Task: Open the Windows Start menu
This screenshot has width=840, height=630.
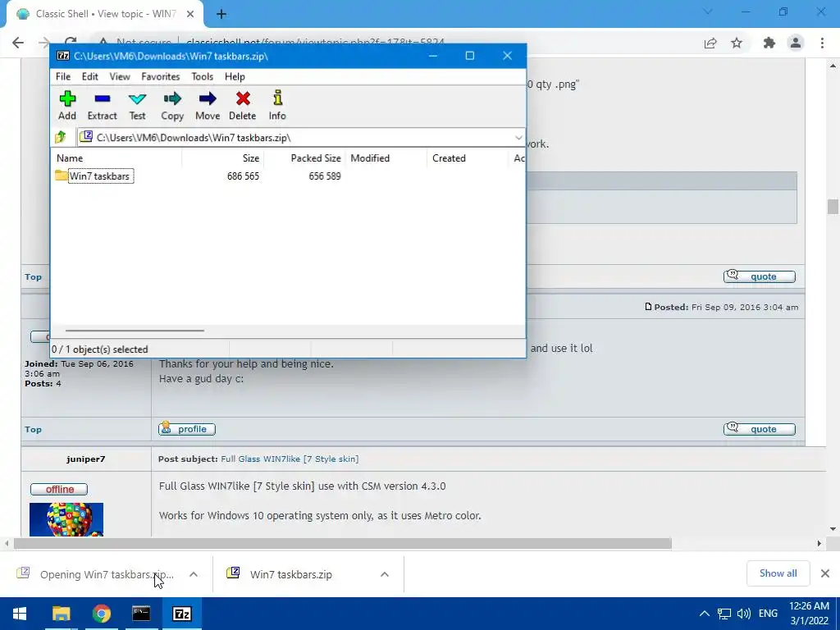Action: tap(20, 614)
